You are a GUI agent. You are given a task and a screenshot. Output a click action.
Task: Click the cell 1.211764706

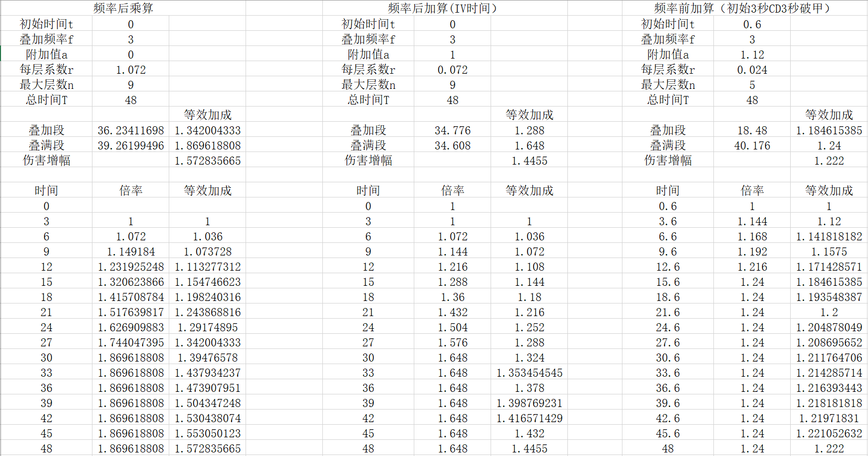click(829, 358)
